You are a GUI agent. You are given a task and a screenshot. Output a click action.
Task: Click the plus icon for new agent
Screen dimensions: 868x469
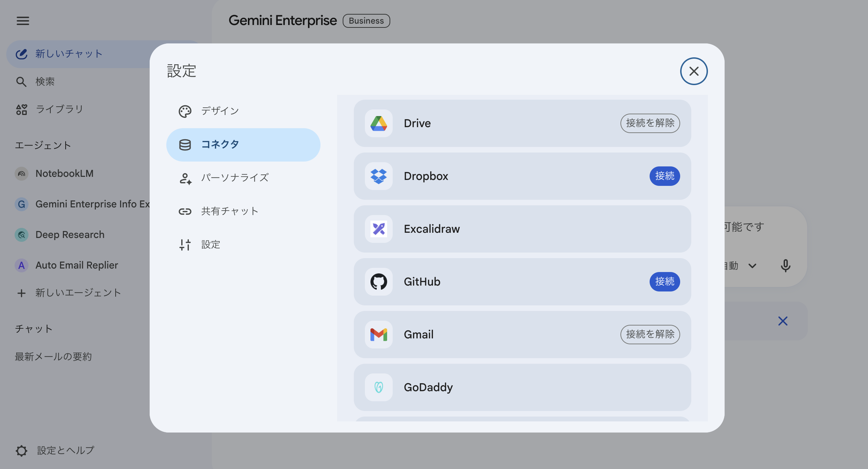pos(22,293)
